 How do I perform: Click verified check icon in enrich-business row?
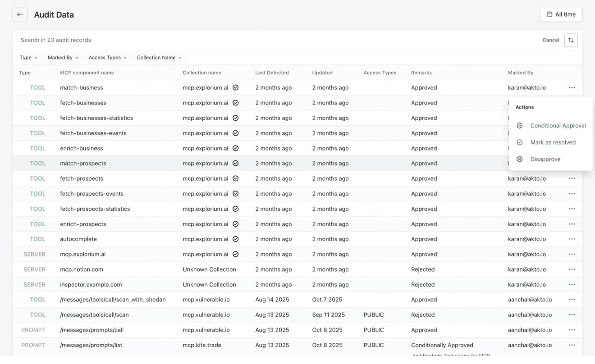(x=235, y=148)
